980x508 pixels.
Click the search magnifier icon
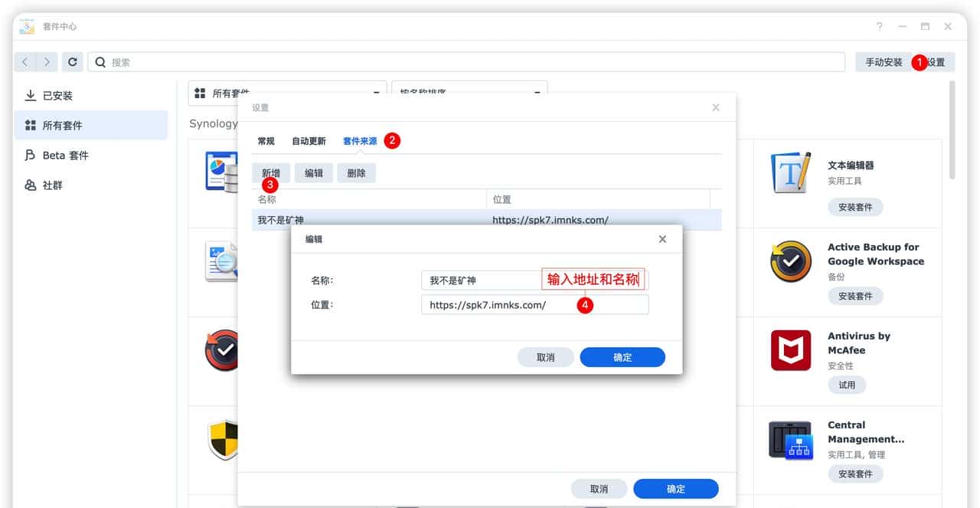tap(100, 61)
